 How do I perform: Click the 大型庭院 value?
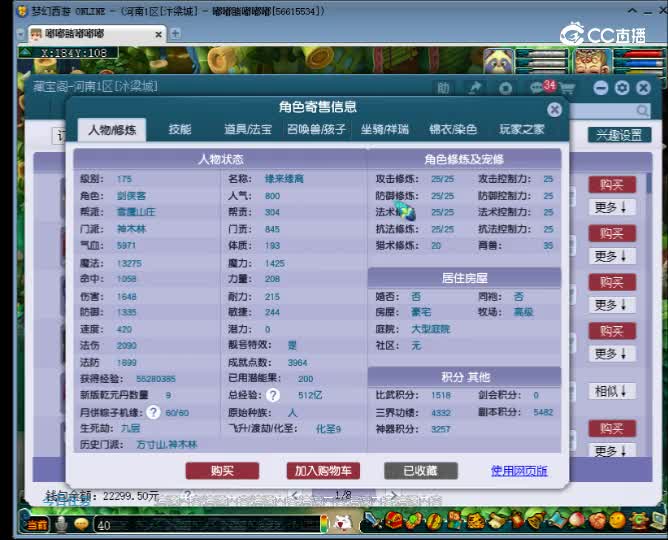(431, 329)
